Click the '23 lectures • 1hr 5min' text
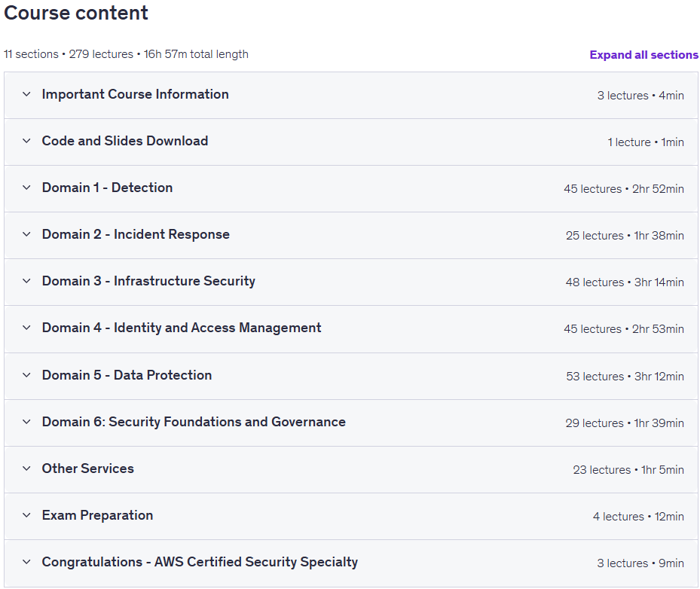This screenshot has width=700, height=589. pyautogui.click(x=628, y=470)
